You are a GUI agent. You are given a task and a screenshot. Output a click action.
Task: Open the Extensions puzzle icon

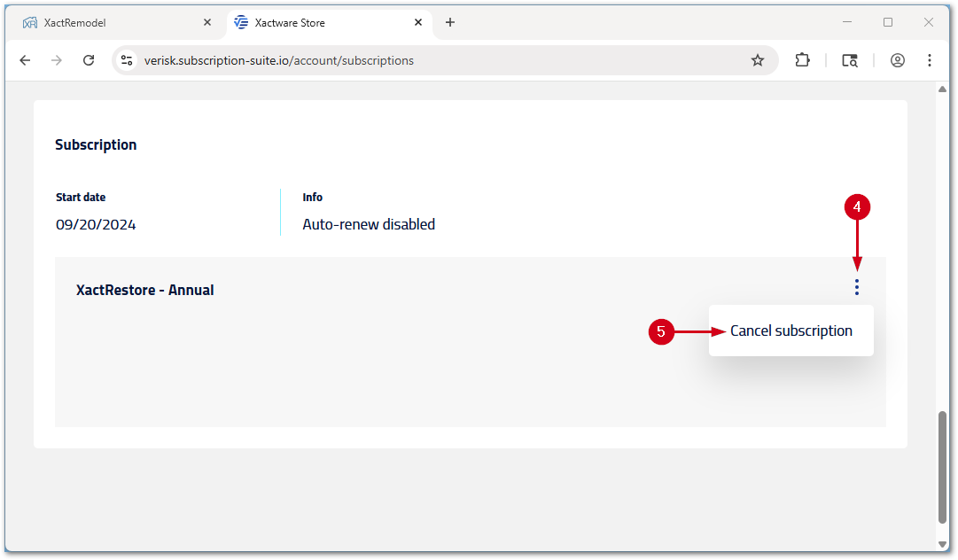802,60
